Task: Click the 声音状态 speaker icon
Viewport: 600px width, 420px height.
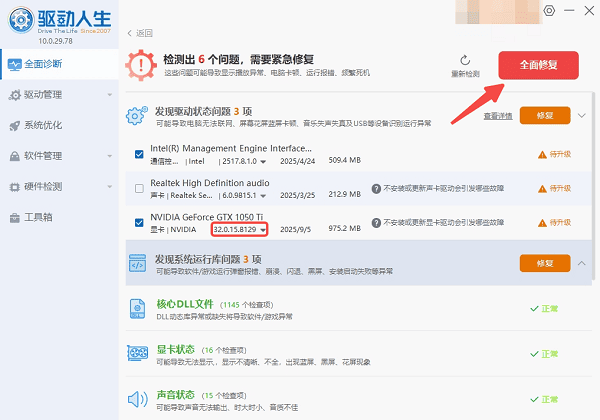Action: pos(138,401)
